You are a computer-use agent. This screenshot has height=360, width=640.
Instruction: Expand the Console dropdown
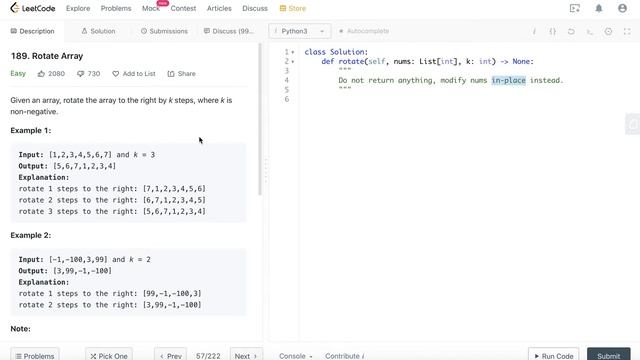pos(296,356)
